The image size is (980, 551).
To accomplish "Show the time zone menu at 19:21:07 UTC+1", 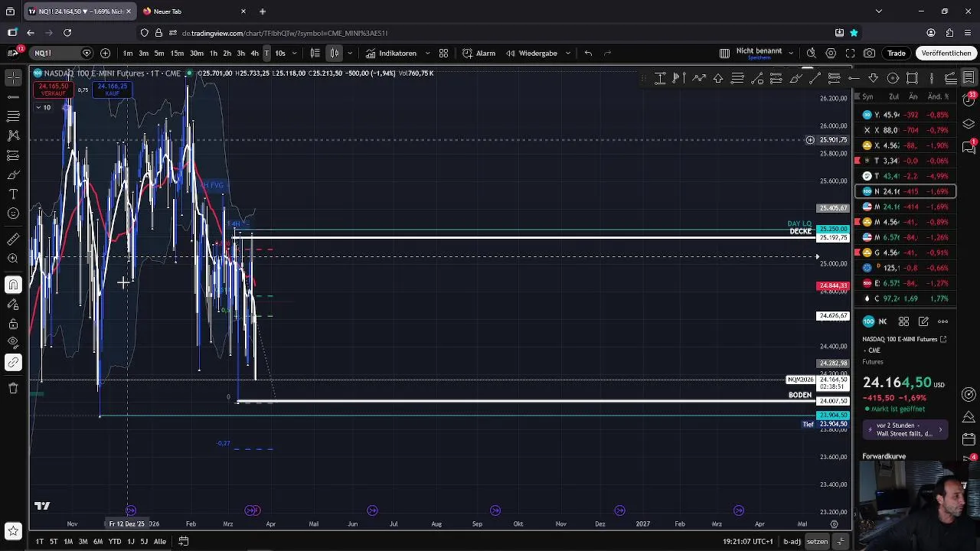I will tap(749, 542).
